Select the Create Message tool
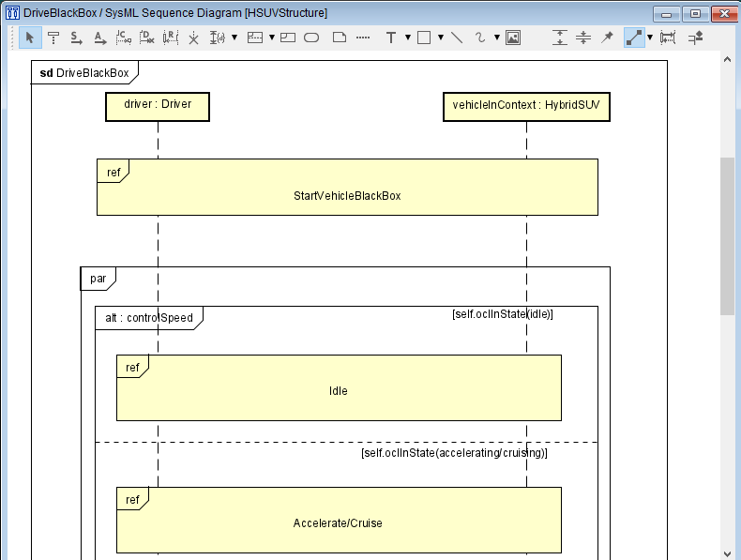 point(123,38)
